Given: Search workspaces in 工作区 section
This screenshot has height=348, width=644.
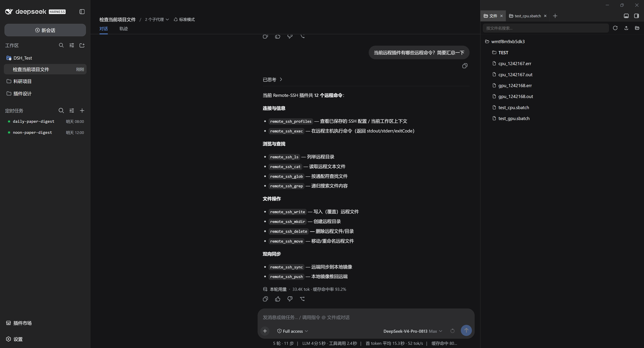Looking at the screenshot, I should click(x=61, y=45).
